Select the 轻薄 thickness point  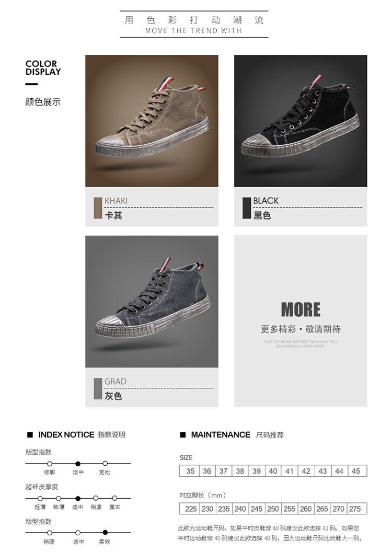click(40, 499)
